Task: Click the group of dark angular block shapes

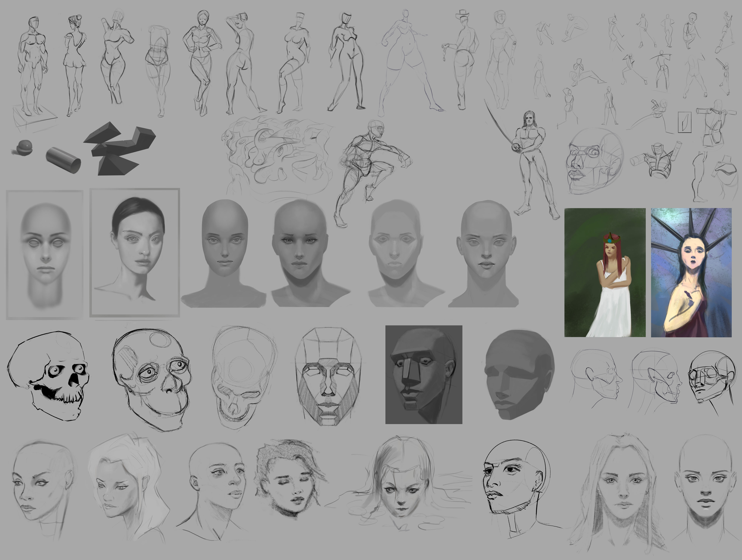Action: (x=120, y=148)
